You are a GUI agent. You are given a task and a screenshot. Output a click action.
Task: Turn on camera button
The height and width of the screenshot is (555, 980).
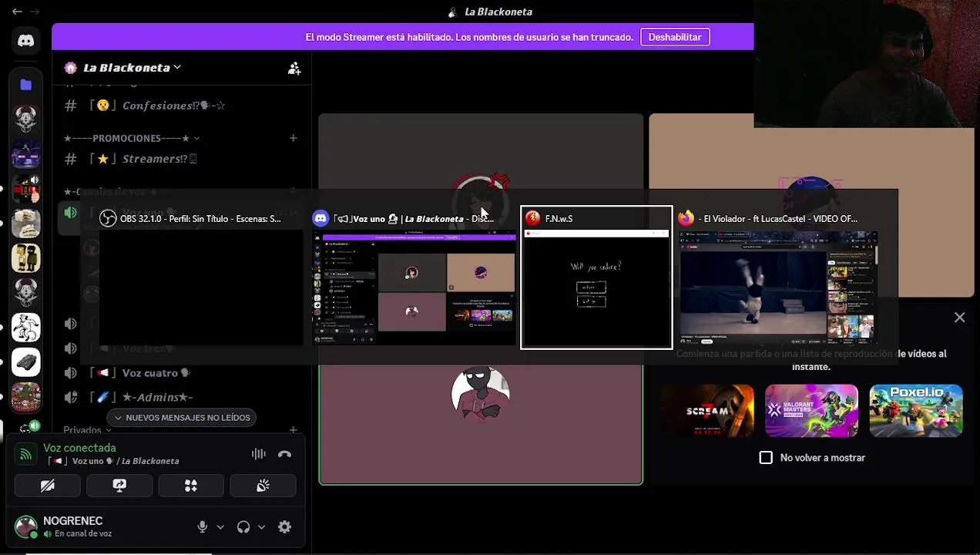48,486
